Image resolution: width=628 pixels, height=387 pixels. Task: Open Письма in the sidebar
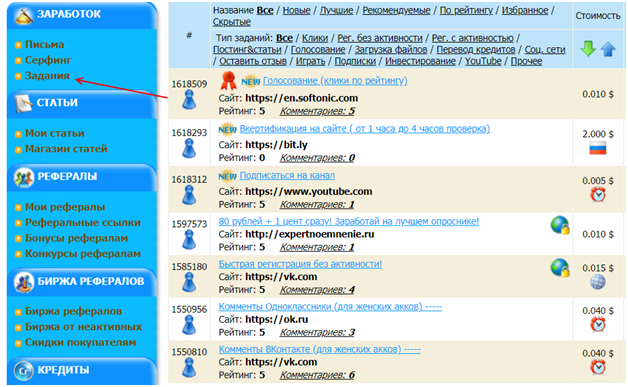[x=44, y=44]
